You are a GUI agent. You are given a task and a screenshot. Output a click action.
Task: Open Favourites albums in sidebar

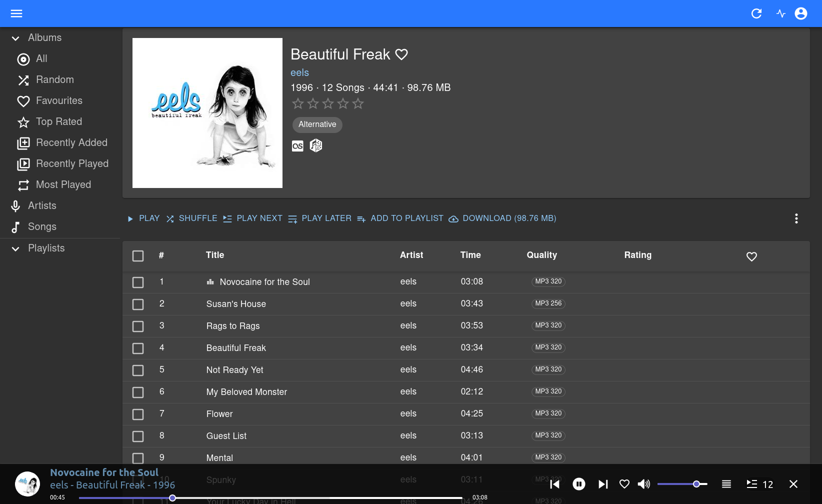click(x=60, y=101)
